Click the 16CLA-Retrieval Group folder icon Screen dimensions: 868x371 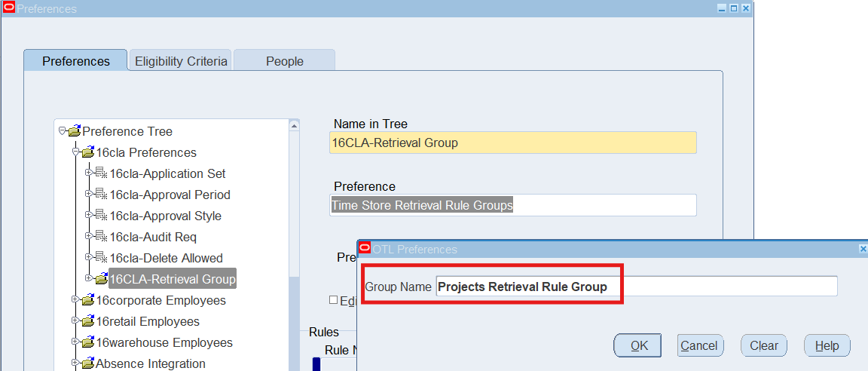pyautogui.click(x=101, y=279)
